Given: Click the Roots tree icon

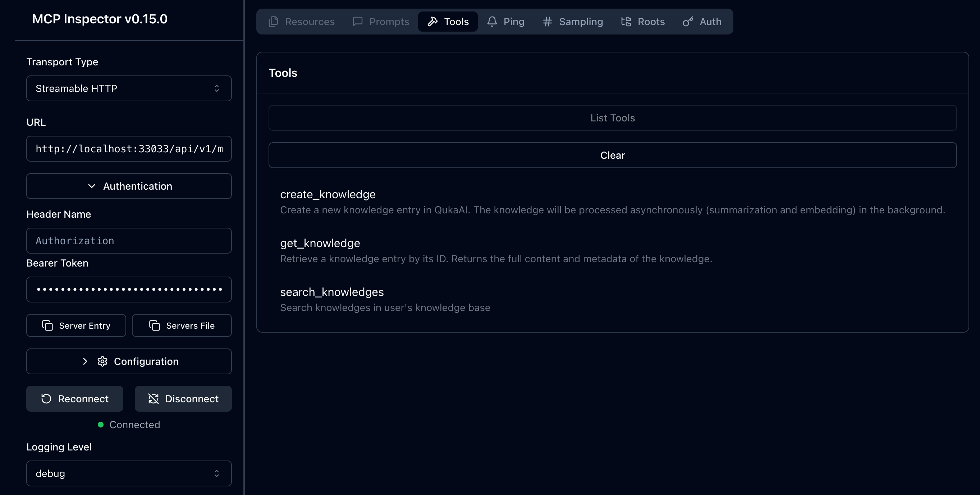Looking at the screenshot, I should click(626, 22).
